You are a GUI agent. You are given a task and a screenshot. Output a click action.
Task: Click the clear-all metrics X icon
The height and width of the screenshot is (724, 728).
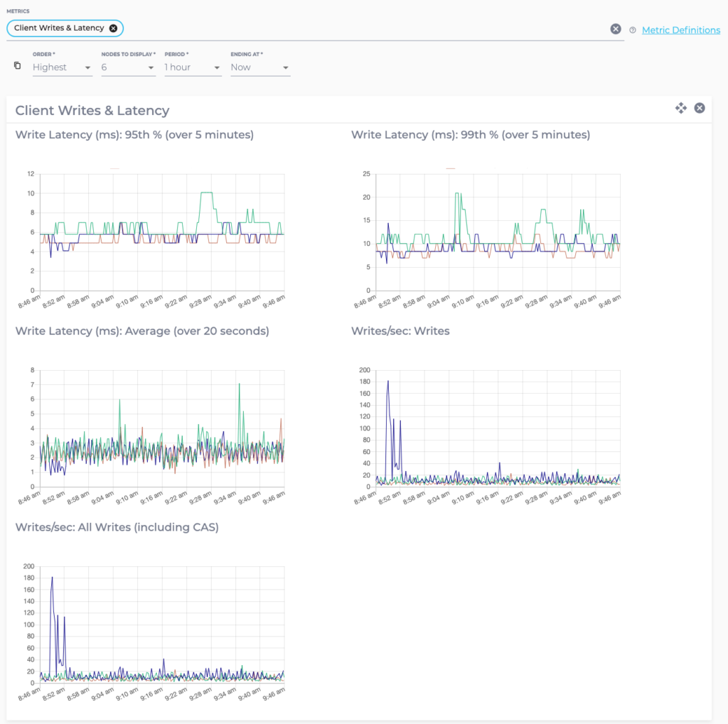pyautogui.click(x=616, y=28)
